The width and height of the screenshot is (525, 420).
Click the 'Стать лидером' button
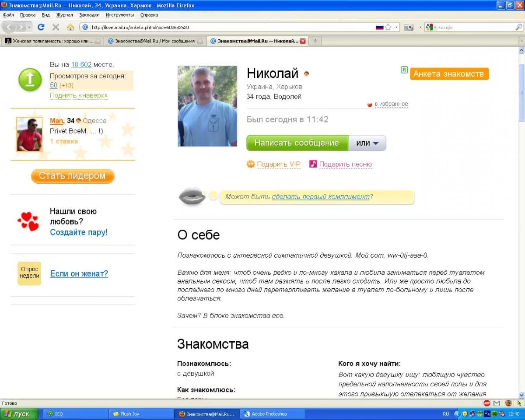click(x=72, y=176)
